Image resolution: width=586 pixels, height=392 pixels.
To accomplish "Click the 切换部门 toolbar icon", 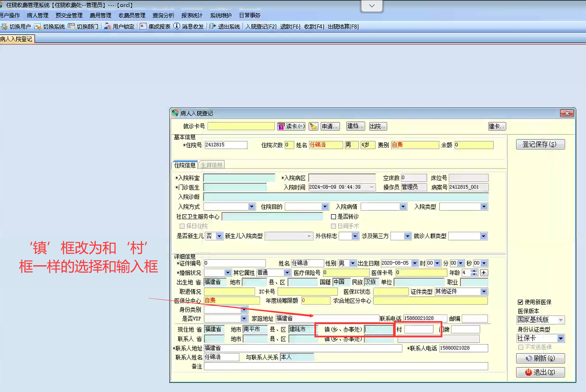I will [x=71, y=26].
